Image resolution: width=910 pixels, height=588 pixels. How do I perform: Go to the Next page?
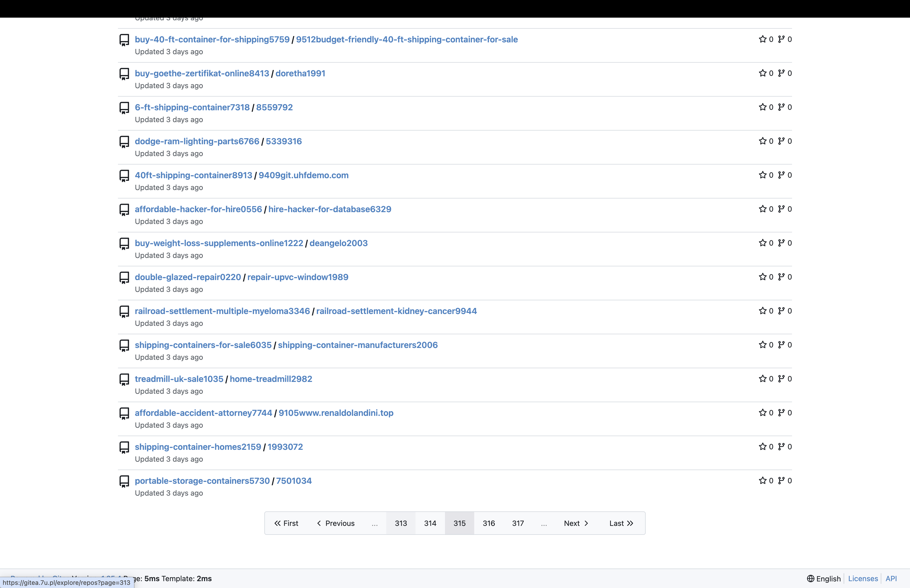point(576,523)
